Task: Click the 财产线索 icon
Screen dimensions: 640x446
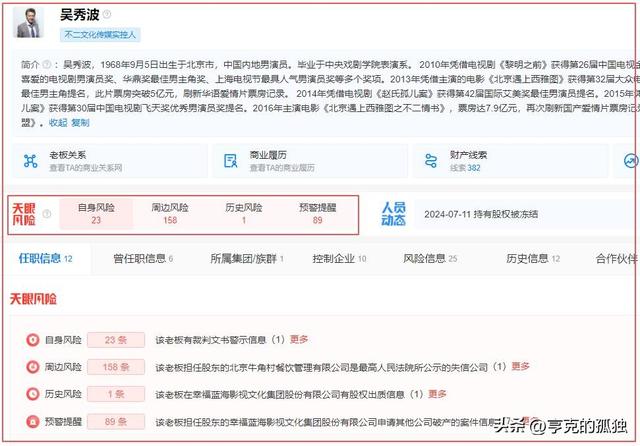Action: coord(431,161)
